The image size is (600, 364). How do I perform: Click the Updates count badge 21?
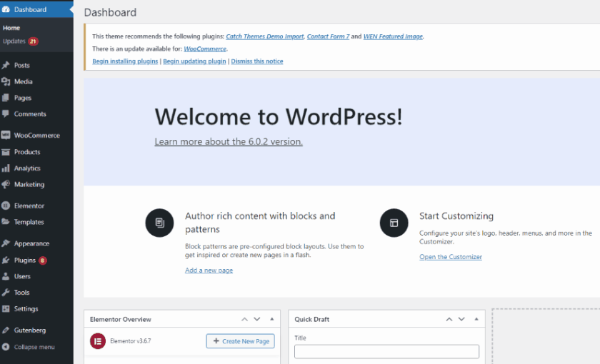click(x=33, y=41)
